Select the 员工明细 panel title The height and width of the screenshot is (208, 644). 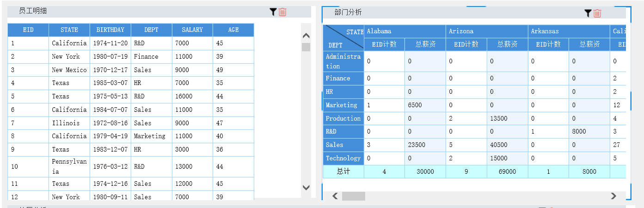point(33,11)
